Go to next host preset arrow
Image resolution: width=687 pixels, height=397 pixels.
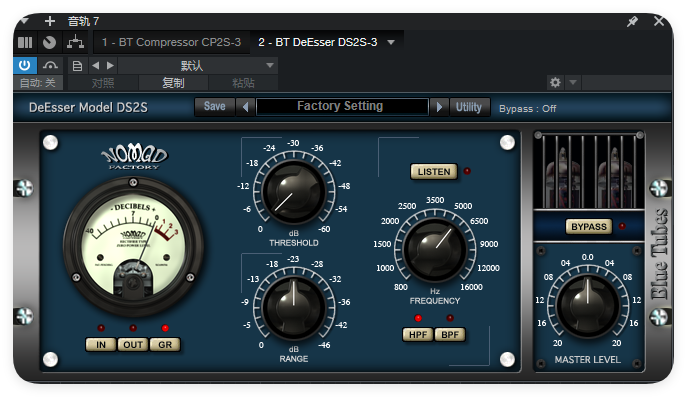click(110, 66)
